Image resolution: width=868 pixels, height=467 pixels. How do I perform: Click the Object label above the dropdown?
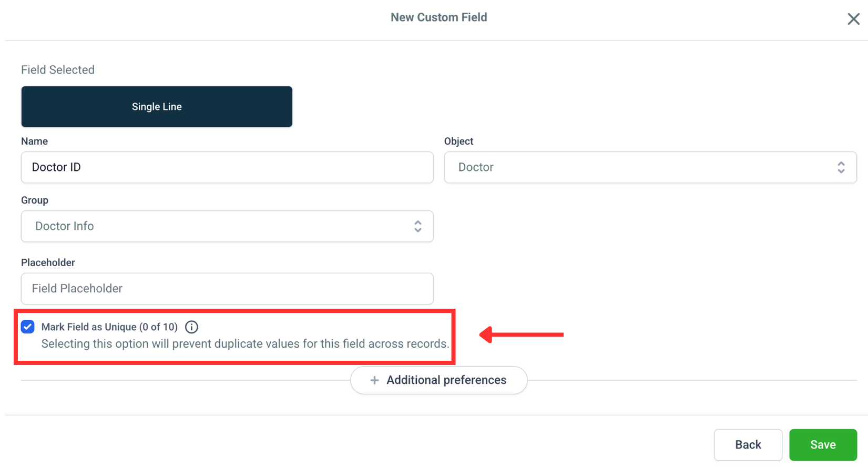click(x=458, y=141)
